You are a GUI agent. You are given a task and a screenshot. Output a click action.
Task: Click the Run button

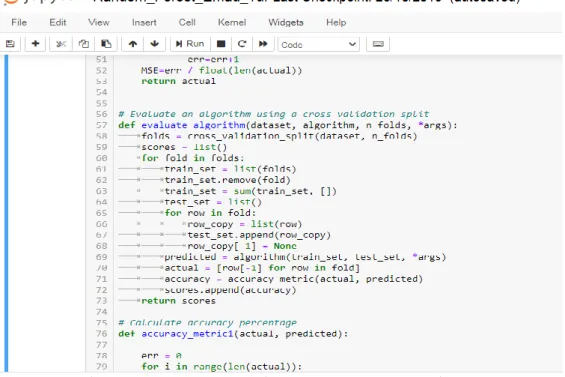click(190, 44)
